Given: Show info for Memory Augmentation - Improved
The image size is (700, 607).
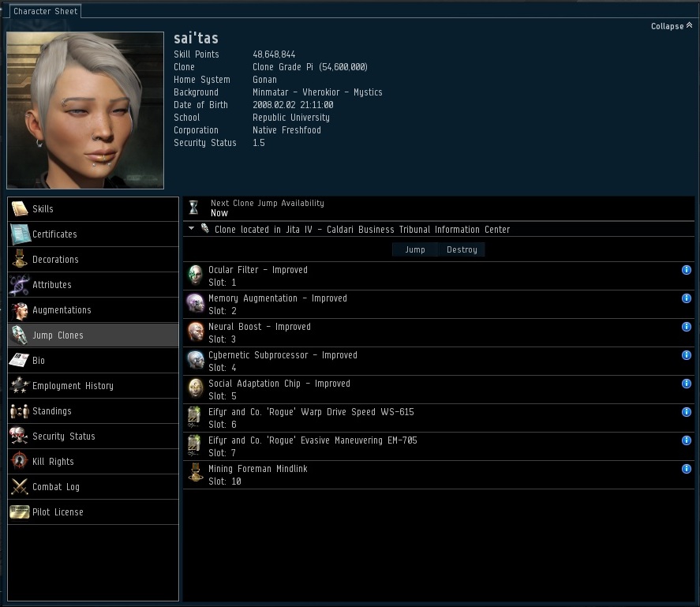Looking at the screenshot, I should [x=686, y=298].
